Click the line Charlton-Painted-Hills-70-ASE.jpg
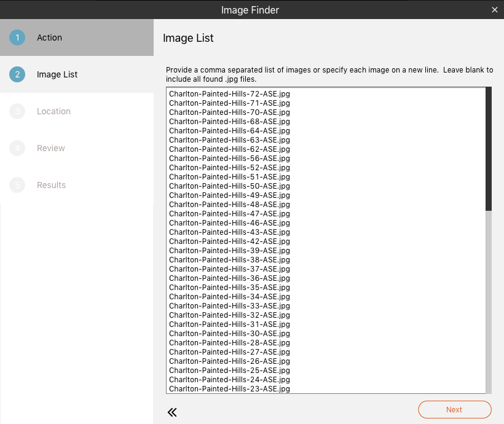 coord(229,112)
